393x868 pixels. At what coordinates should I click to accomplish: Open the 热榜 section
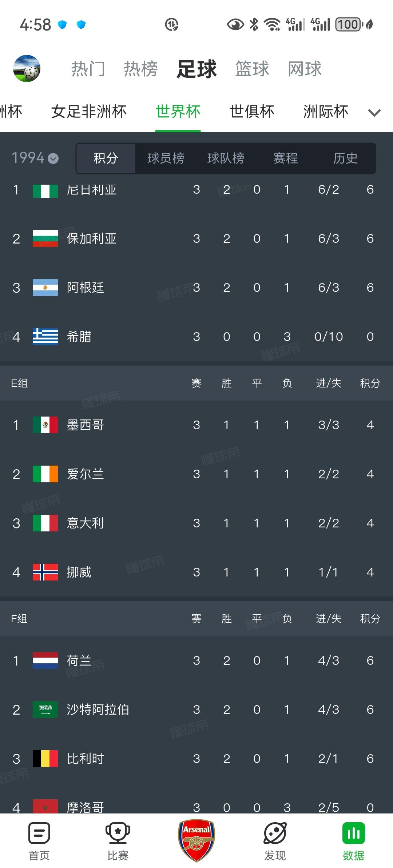click(141, 69)
